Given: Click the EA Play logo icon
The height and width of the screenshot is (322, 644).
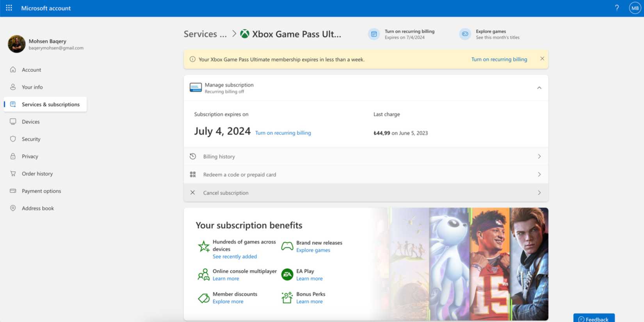Looking at the screenshot, I should pyautogui.click(x=287, y=274).
